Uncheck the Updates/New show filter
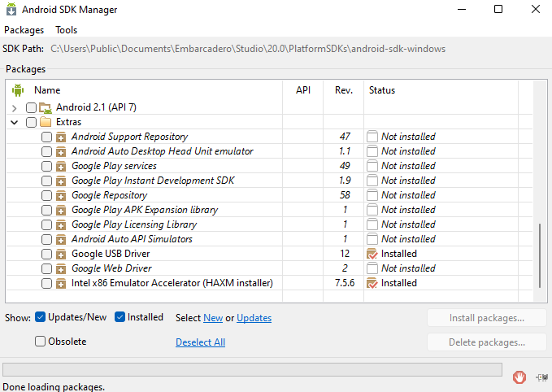This screenshot has width=552, height=392. coord(40,317)
